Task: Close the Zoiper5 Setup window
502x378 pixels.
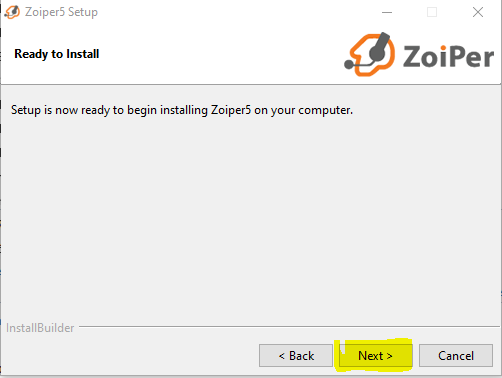Action: (478, 12)
